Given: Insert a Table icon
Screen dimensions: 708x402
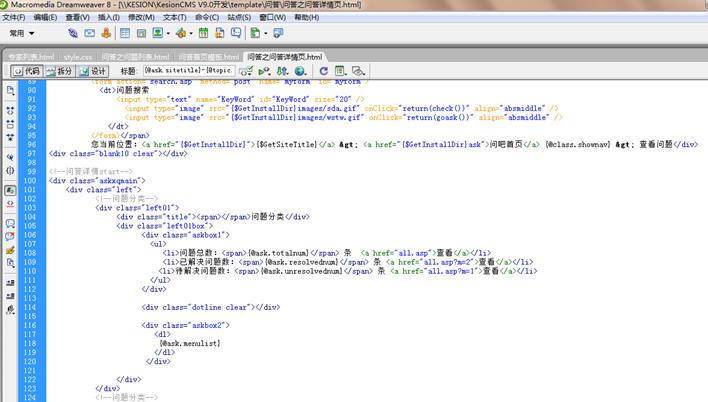Looking at the screenshot, I should (x=125, y=33).
